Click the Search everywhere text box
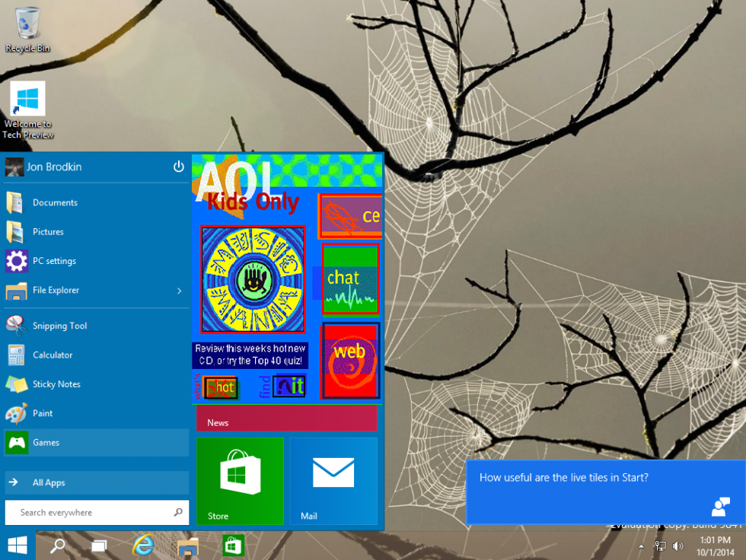Image resolution: width=746 pixels, height=560 pixels. pyautogui.click(x=91, y=513)
